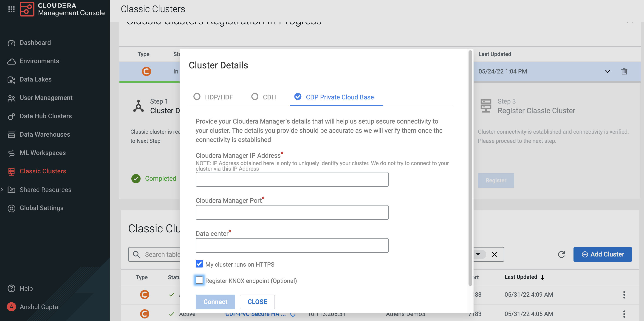This screenshot has width=644, height=321.
Task: Refresh the cluster table with reload icon
Action: pos(562,254)
